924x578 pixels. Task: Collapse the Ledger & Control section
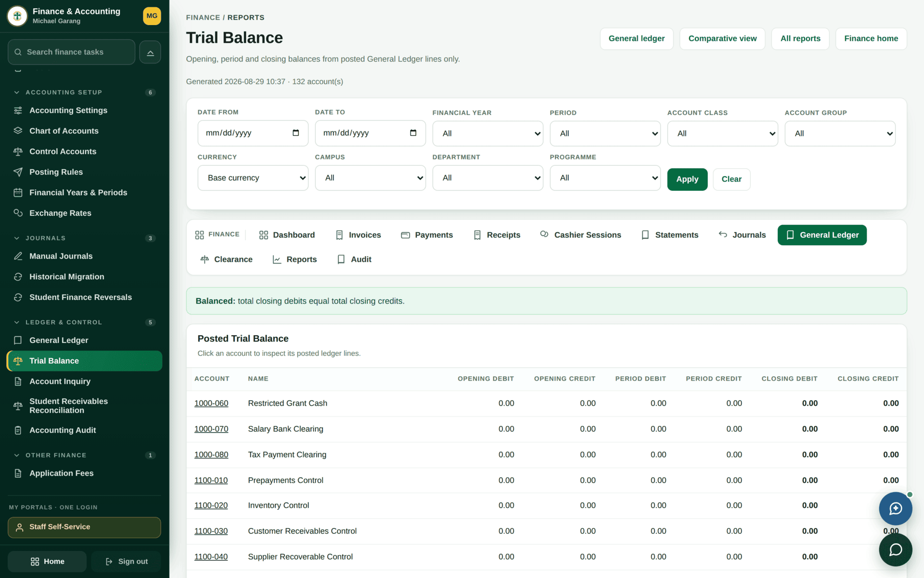pyautogui.click(x=17, y=322)
